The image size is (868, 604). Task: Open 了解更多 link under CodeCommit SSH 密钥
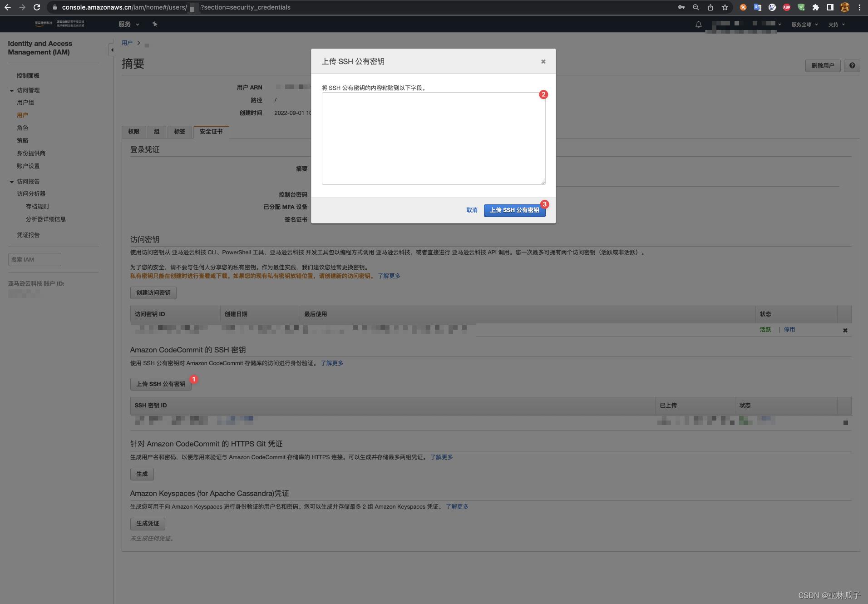click(x=332, y=363)
